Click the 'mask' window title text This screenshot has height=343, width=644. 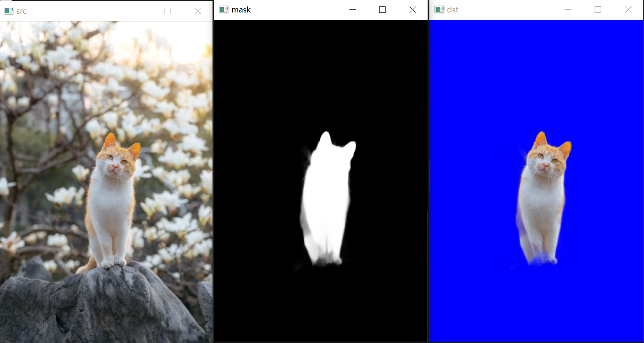click(241, 9)
